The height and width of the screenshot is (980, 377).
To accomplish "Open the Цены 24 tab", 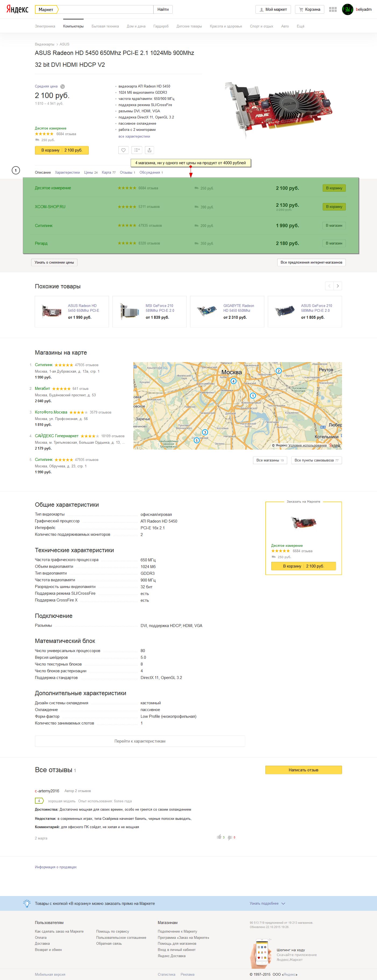I will (91, 173).
